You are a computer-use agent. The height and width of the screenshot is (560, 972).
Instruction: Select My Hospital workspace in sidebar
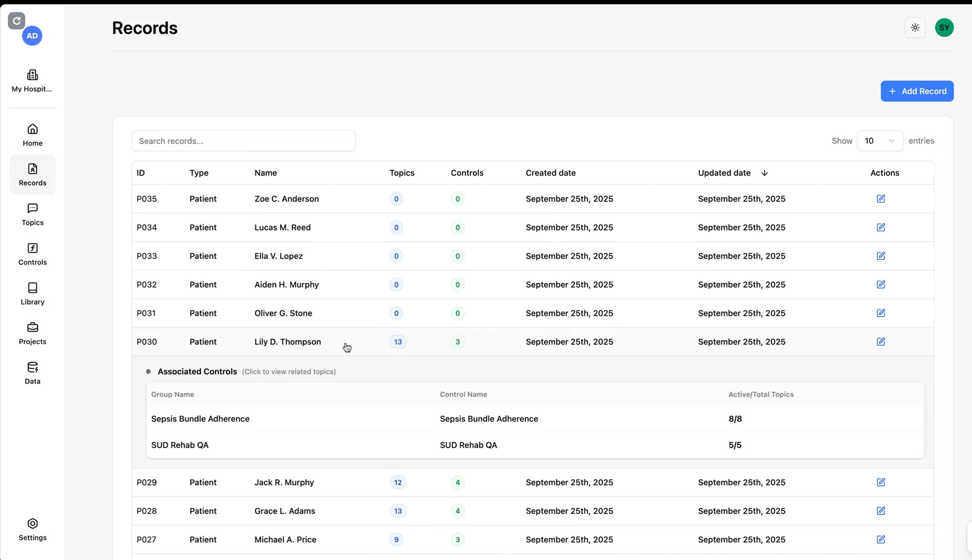[33, 81]
